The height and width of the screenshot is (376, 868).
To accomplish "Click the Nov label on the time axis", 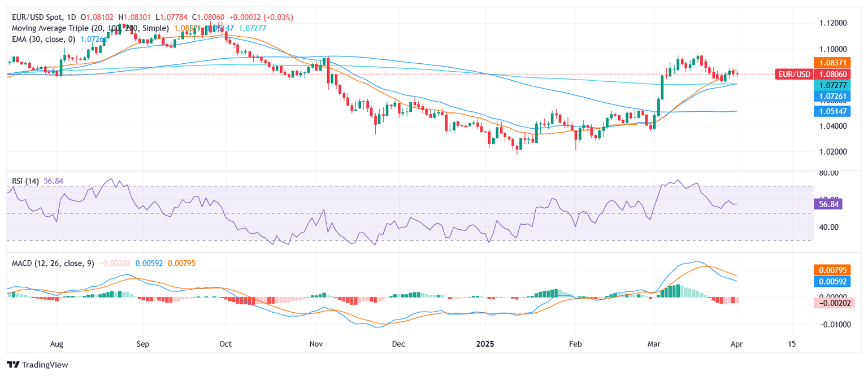I will point(316,344).
